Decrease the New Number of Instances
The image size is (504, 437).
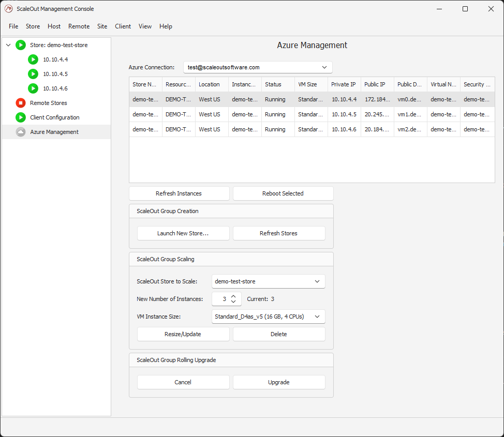coord(233,302)
